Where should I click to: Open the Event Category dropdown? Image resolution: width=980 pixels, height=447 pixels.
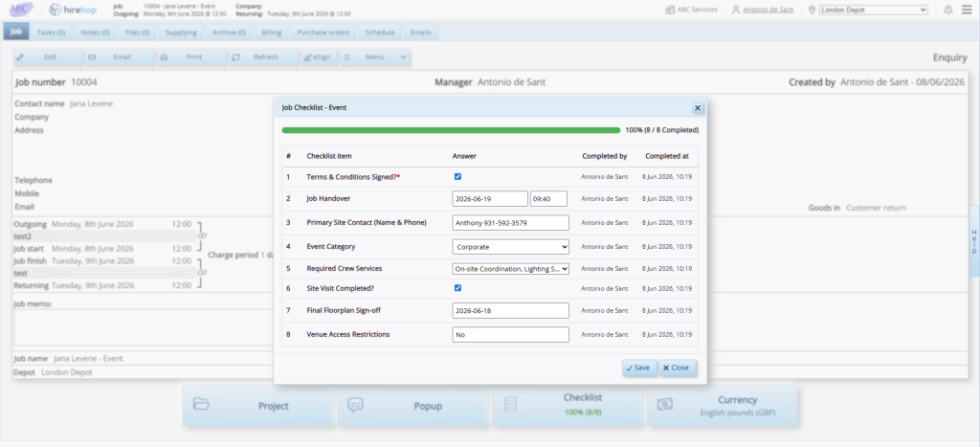click(x=511, y=246)
